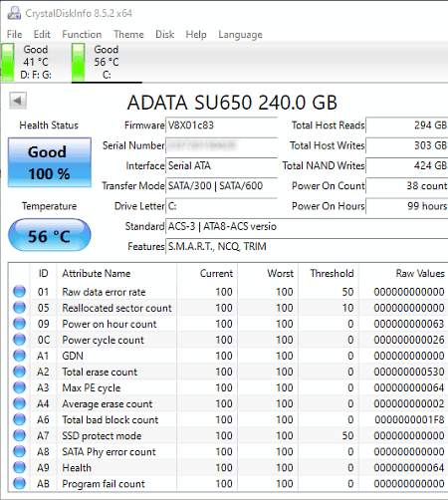Open the Help menu
This screenshot has width=448, height=500.
196,34
